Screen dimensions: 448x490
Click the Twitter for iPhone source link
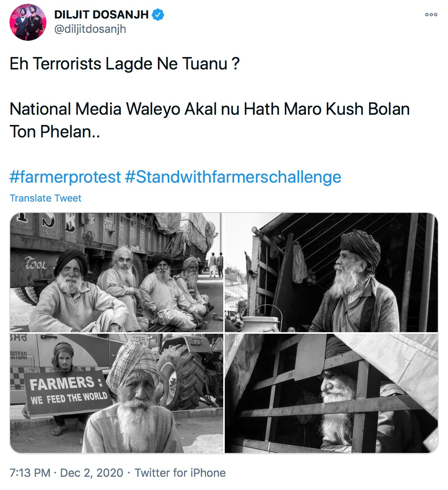(180, 473)
